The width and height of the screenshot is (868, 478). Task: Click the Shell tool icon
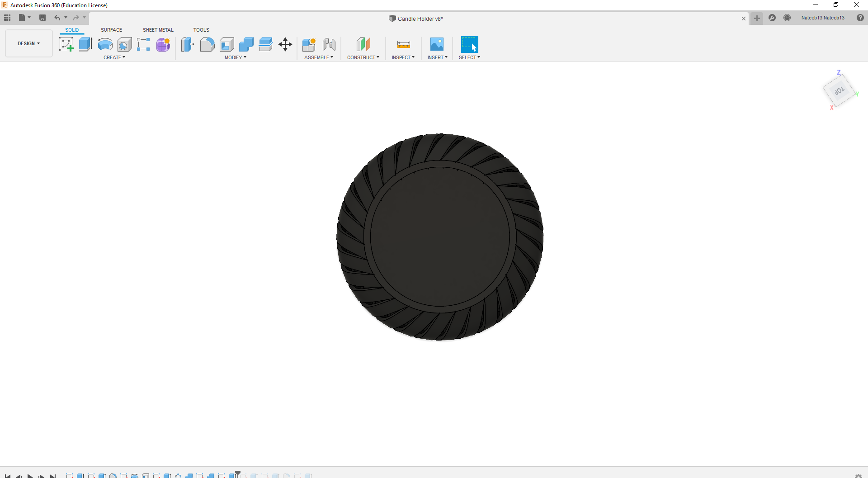tap(226, 44)
